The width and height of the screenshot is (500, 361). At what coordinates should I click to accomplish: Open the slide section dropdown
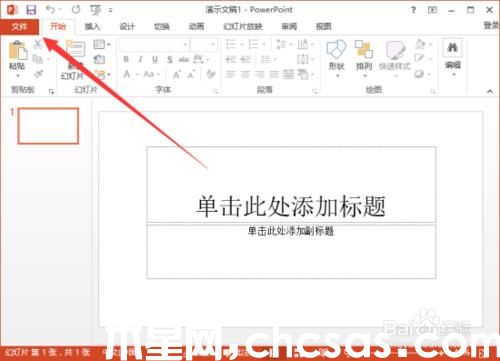(x=102, y=74)
